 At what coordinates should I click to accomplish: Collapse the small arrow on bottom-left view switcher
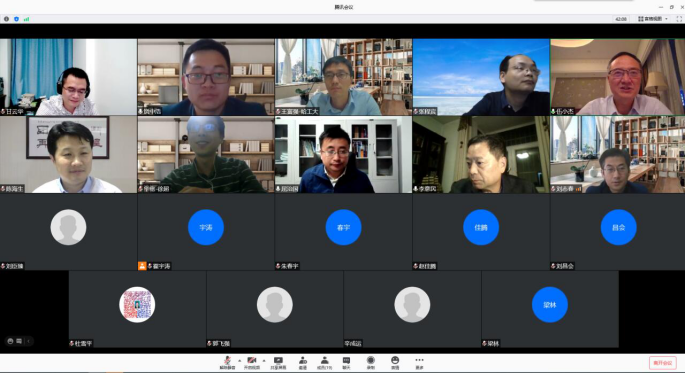(x=28, y=341)
